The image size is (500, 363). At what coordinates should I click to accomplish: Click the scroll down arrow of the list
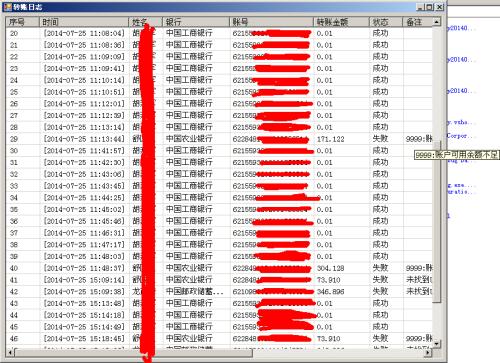[x=437, y=344]
